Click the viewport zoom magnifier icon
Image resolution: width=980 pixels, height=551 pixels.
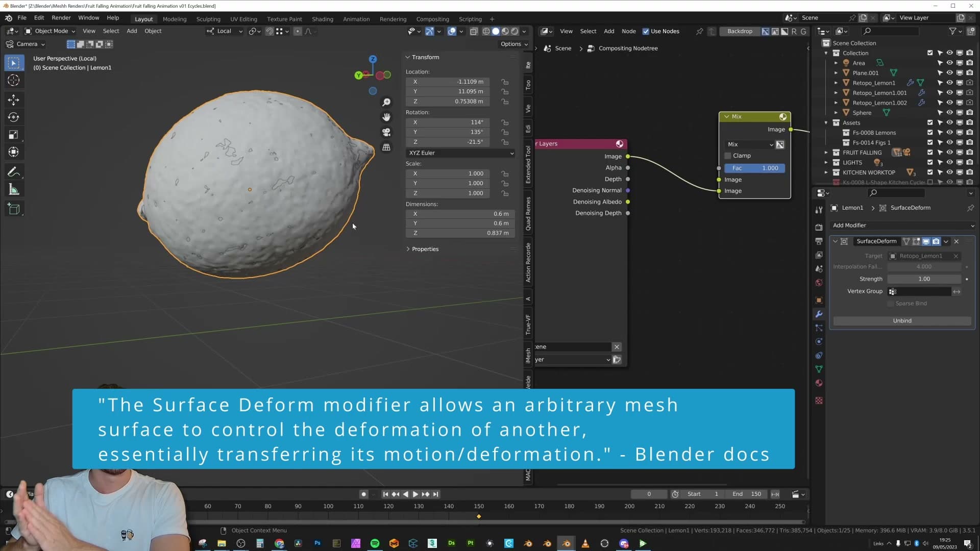coord(386,103)
